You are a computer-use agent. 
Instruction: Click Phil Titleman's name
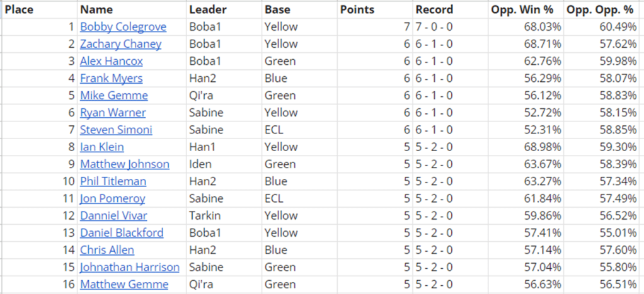click(113, 181)
